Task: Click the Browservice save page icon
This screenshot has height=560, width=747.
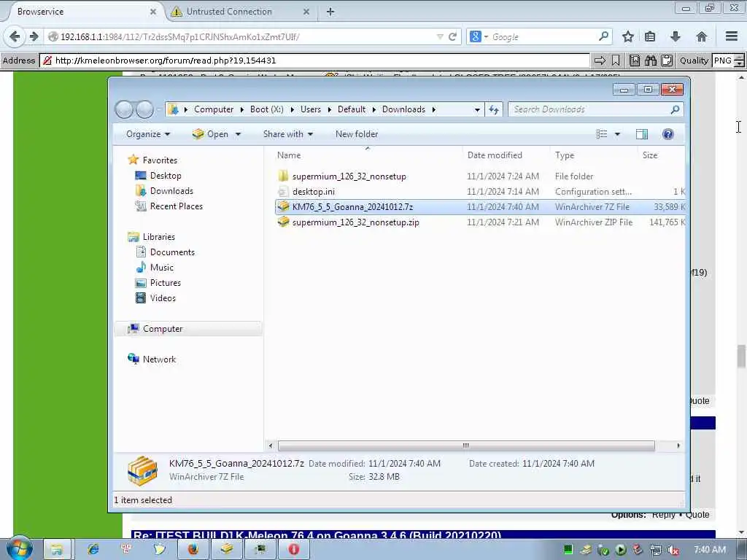Action: tap(635, 61)
